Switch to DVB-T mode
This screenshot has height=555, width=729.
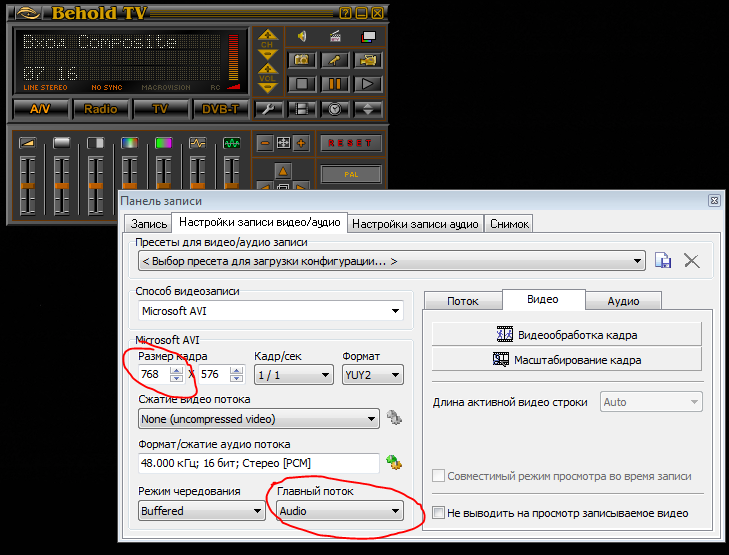point(220,109)
